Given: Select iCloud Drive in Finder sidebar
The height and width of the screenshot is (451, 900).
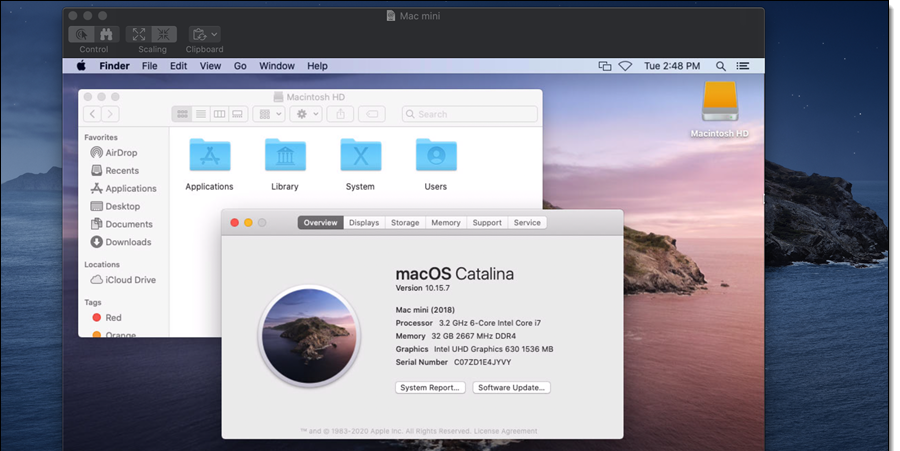Looking at the screenshot, I should 123,279.
